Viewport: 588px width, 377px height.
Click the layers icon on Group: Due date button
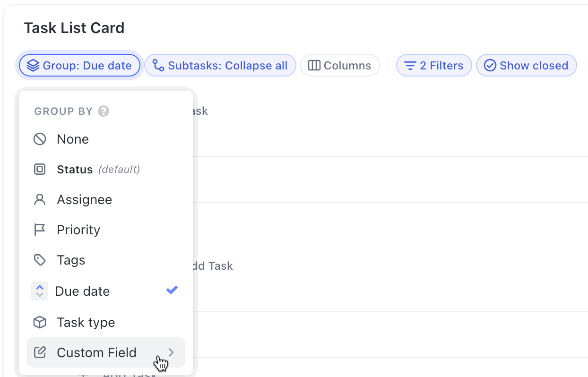pos(33,66)
